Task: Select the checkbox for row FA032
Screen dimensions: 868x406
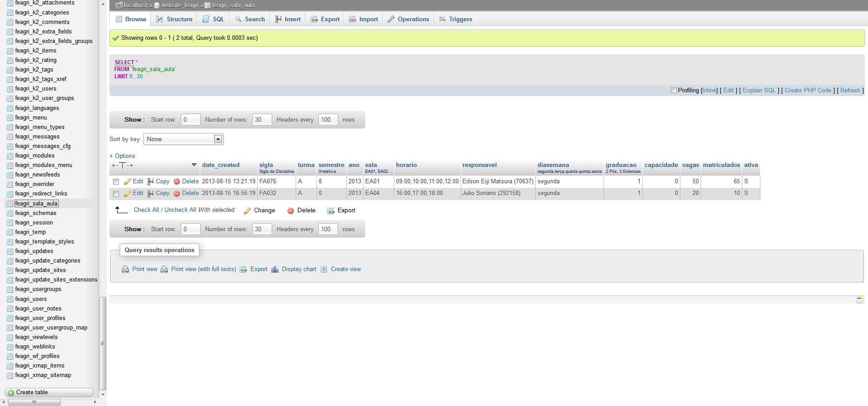Action: (x=116, y=194)
